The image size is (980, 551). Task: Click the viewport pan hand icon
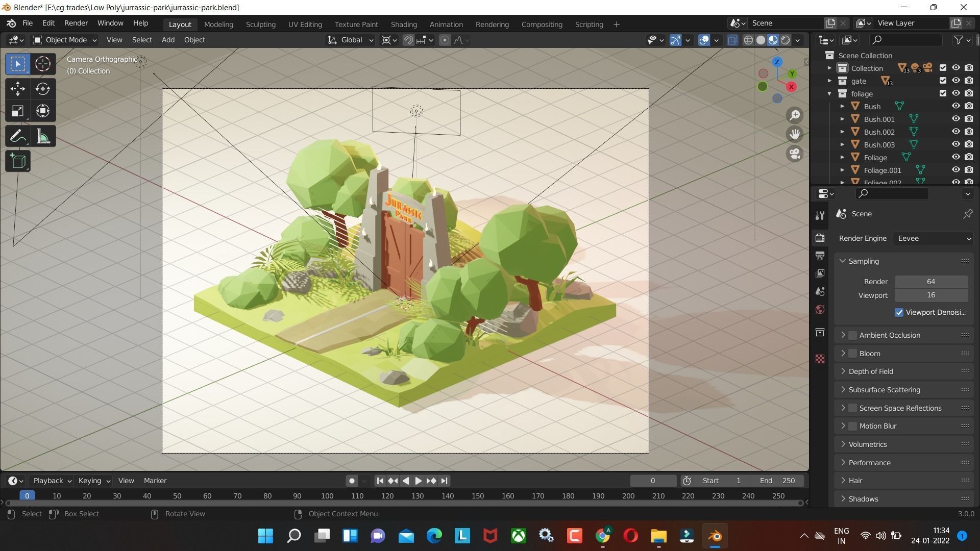point(795,134)
